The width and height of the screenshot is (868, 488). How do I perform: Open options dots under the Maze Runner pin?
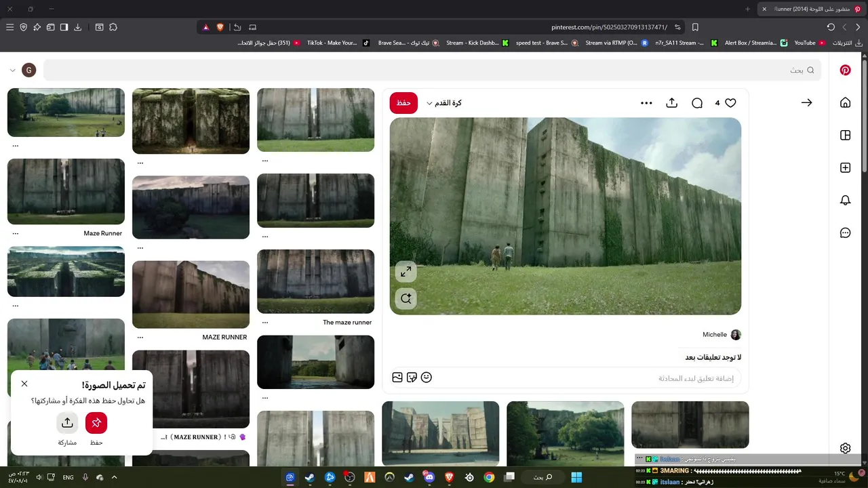tap(15, 233)
